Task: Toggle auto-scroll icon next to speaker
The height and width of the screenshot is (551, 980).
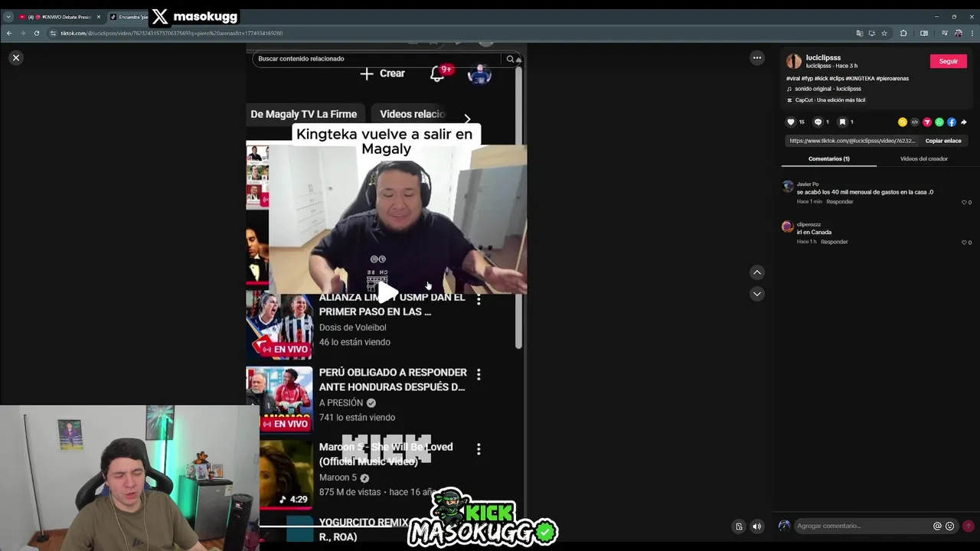Action: (739, 526)
